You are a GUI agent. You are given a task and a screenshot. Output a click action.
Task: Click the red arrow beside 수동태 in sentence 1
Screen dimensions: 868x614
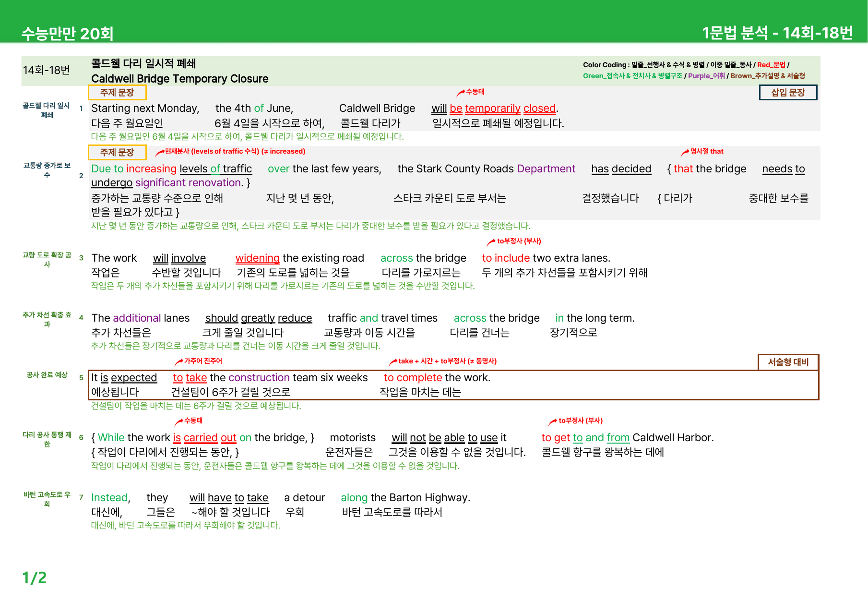(x=461, y=92)
